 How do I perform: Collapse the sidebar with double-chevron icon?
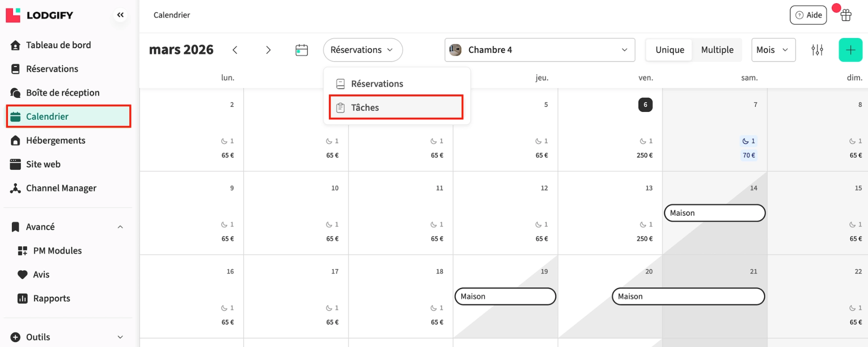coord(120,15)
